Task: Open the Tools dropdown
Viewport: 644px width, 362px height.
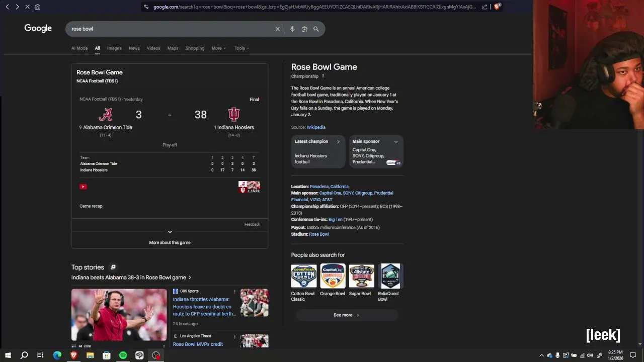Action: (242, 48)
